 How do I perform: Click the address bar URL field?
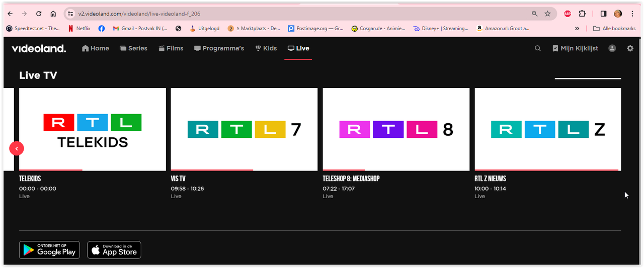click(302, 14)
